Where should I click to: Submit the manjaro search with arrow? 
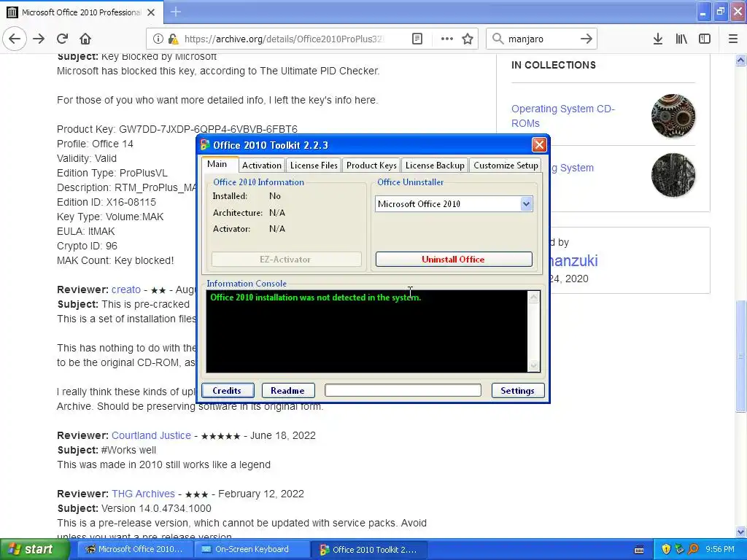pyautogui.click(x=587, y=39)
